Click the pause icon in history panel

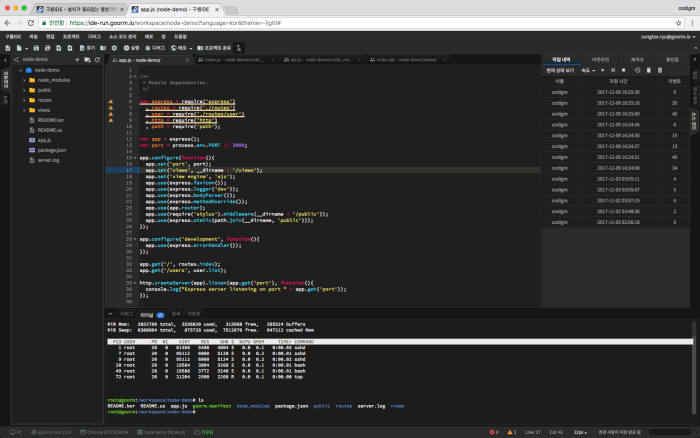pyautogui.click(x=613, y=71)
